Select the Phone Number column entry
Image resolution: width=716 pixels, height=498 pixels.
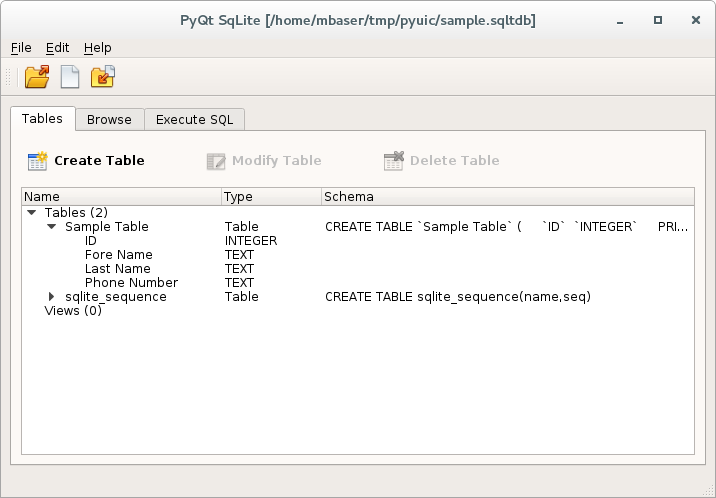132,283
